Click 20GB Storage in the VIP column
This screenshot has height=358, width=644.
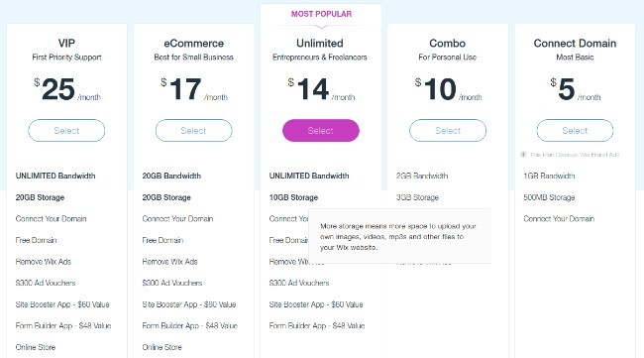[x=40, y=197]
